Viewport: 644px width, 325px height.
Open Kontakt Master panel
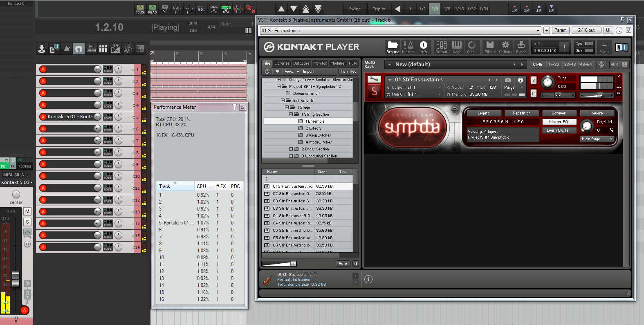point(408,47)
